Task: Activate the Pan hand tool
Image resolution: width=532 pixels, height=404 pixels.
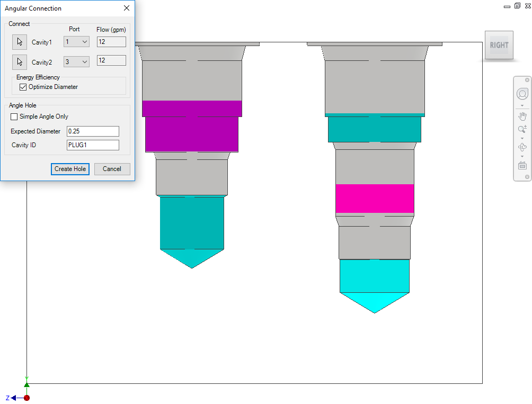Action: 522,116
